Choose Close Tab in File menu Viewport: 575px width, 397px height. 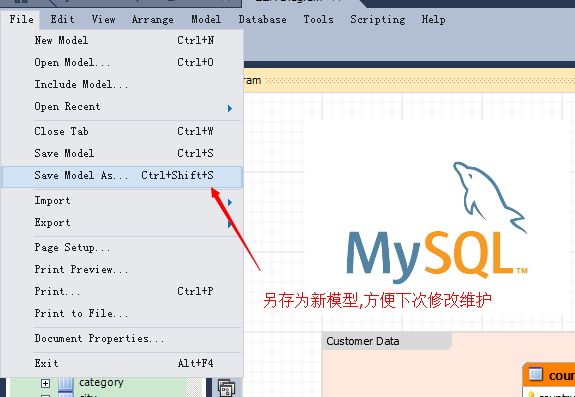(122, 131)
